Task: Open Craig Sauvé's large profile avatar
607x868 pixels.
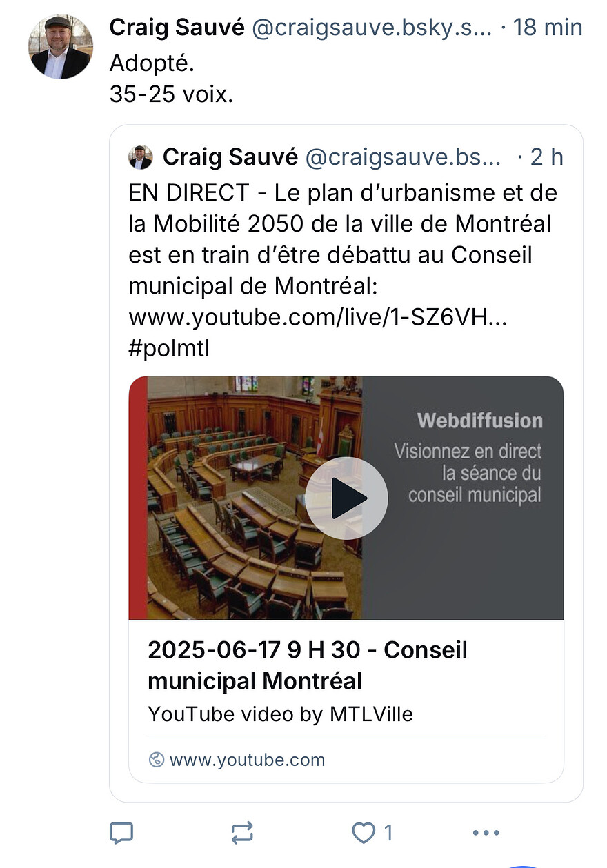Action: (x=60, y=47)
